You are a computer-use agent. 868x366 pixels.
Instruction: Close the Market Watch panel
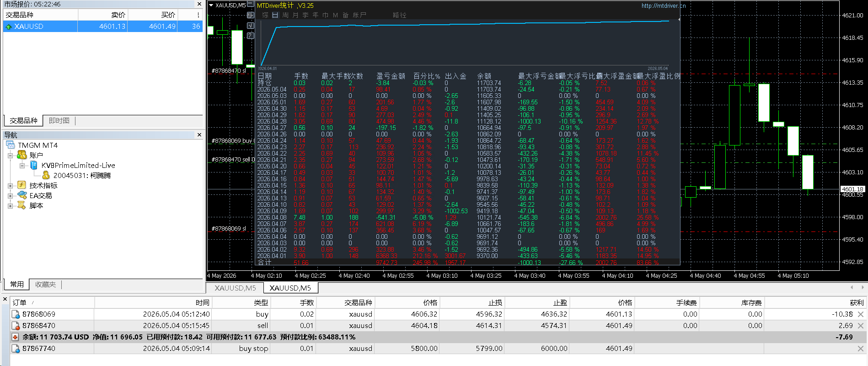click(x=199, y=4)
